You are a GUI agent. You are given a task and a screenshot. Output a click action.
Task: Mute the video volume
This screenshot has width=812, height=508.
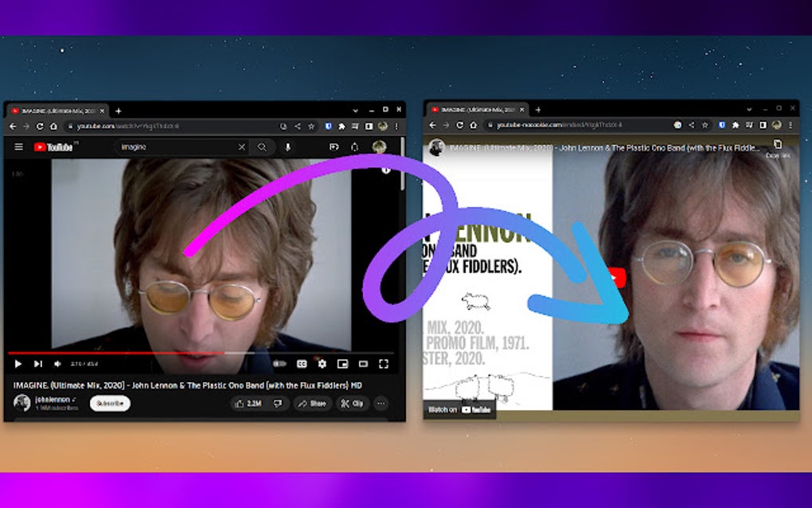[x=58, y=364]
